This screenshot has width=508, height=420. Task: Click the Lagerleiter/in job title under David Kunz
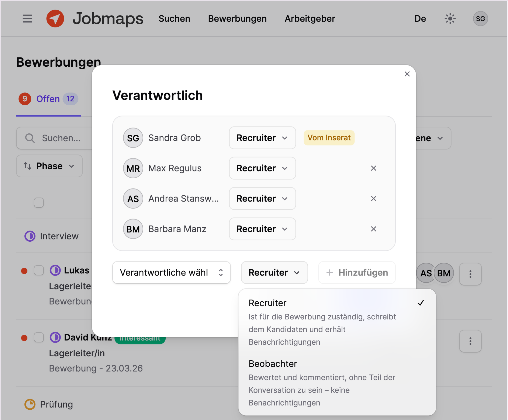77,353
